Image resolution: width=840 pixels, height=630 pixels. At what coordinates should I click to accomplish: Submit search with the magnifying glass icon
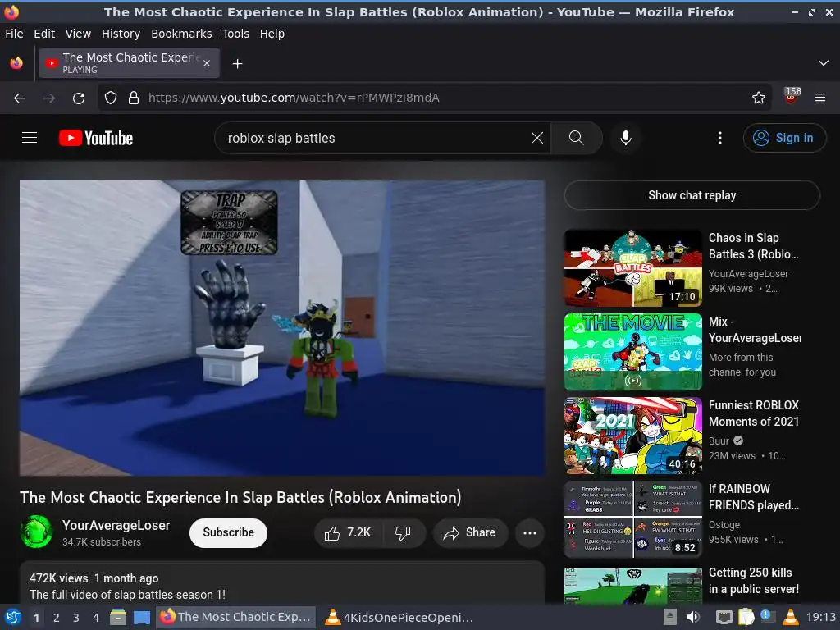577,138
